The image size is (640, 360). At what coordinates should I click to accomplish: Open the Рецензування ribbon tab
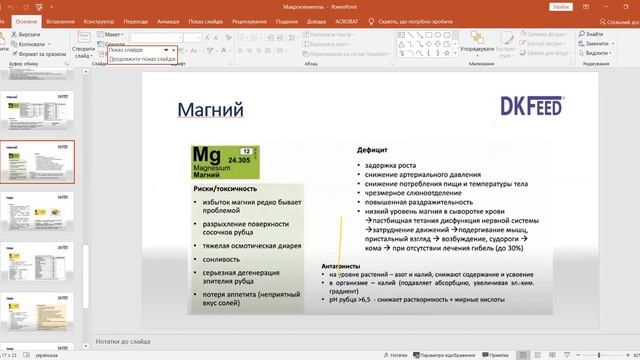tap(249, 22)
